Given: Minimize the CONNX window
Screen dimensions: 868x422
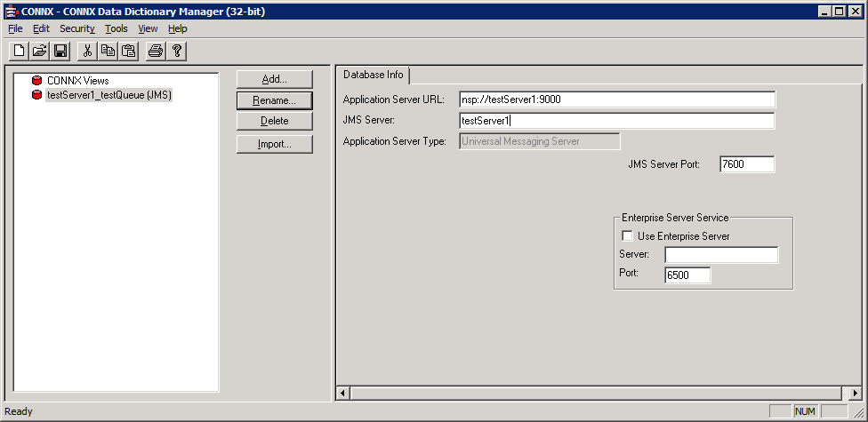Looking at the screenshot, I should tap(824, 11).
